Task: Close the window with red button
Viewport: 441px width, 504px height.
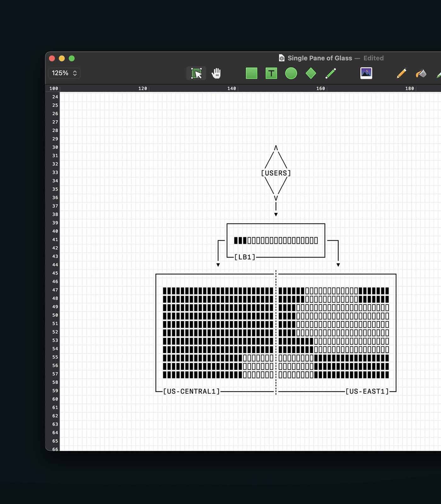Action: point(52,58)
